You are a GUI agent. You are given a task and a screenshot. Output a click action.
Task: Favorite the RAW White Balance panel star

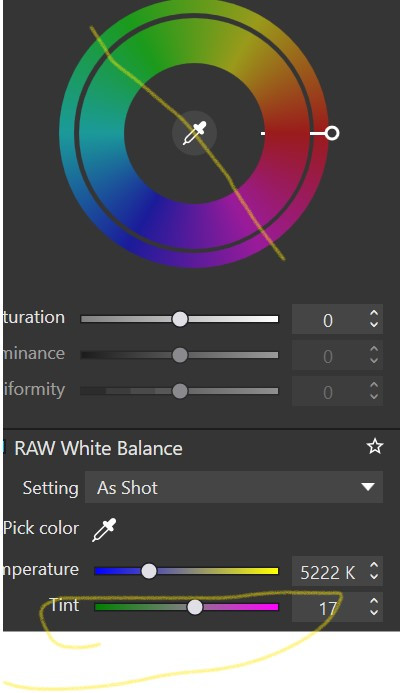click(x=375, y=447)
